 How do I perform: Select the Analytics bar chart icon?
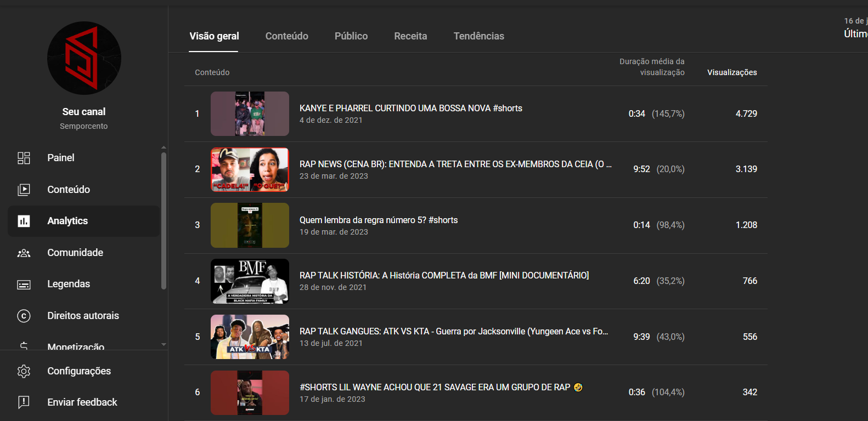click(x=24, y=221)
